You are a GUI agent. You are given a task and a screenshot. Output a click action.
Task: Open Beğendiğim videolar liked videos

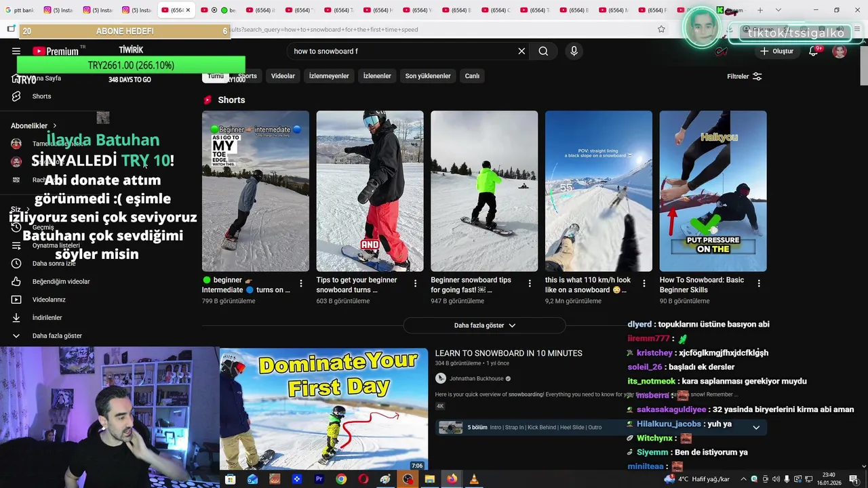61,281
